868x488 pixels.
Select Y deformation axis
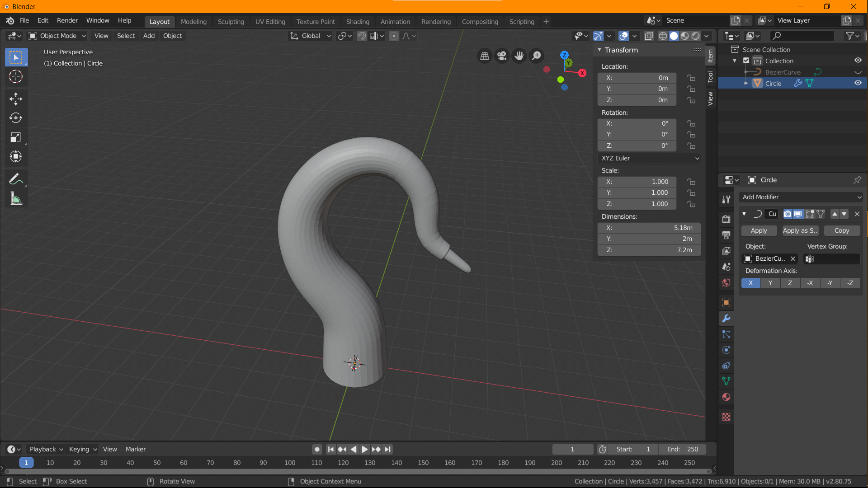point(770,283)
